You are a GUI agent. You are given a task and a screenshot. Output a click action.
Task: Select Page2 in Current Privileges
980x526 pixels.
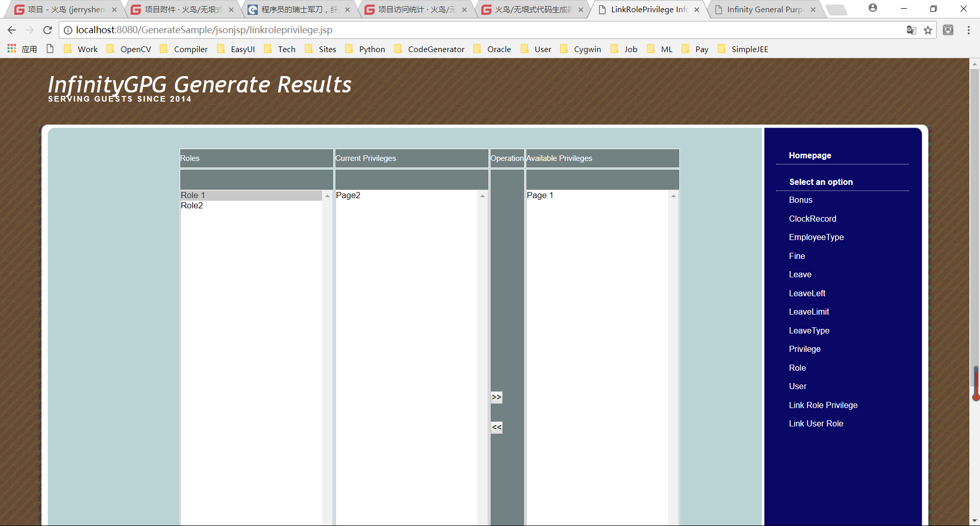click(x=406, y=196)
